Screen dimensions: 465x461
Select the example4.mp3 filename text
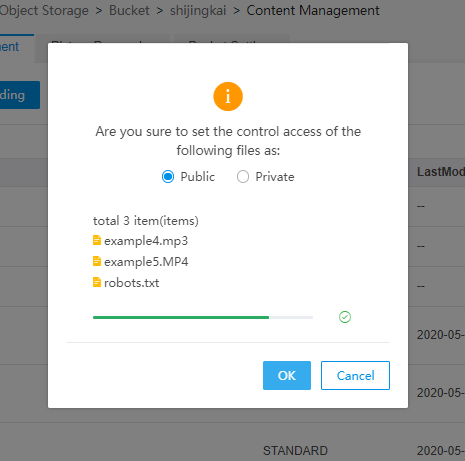pyautogui.click(x=146, y=241)
